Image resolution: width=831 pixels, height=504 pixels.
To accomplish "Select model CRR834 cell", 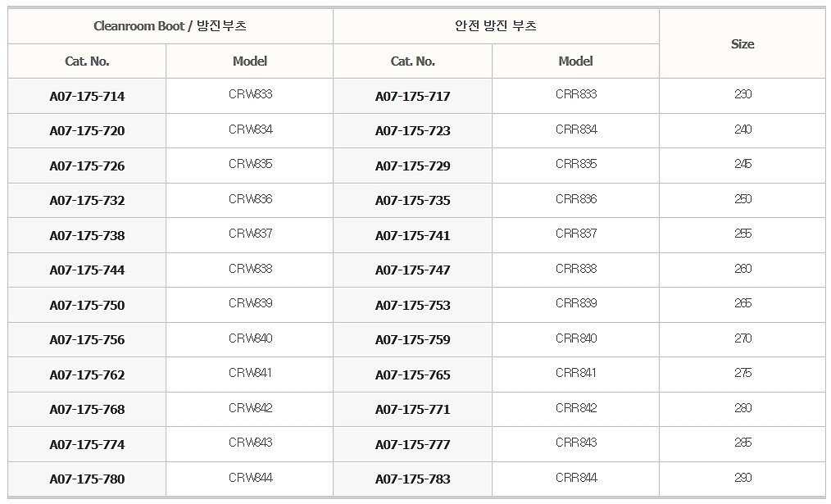I will pyautogui.click(x=576, y=129).
